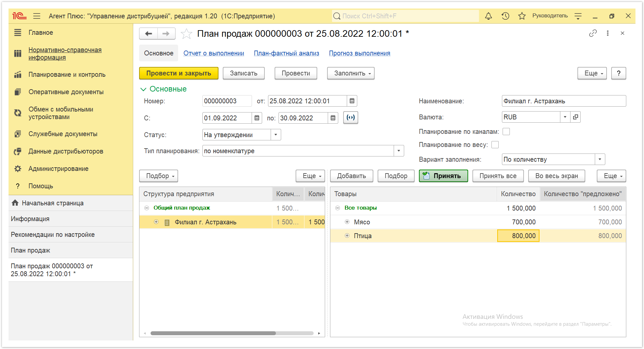The height and width of the screenshot is (349, 644).
Task: Toggle Планирование по весу checkbox
Action: coord(495,145)
